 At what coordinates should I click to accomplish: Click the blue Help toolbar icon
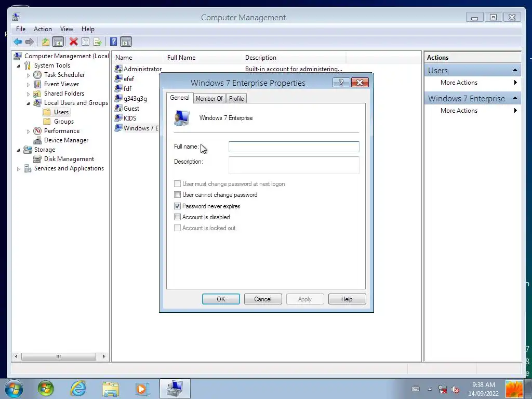click(x=114, y=42)
